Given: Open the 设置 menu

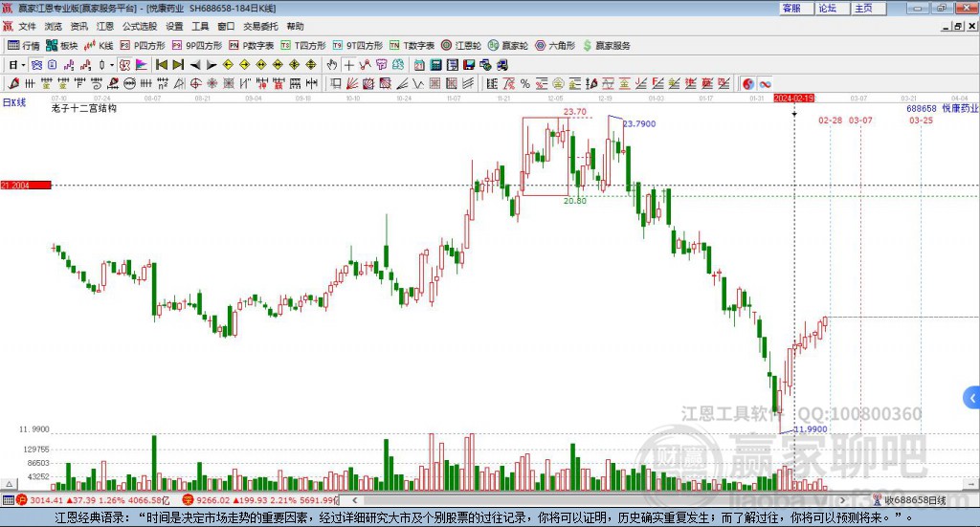Looking at the screenshot, I should click(x=174, y=26).
